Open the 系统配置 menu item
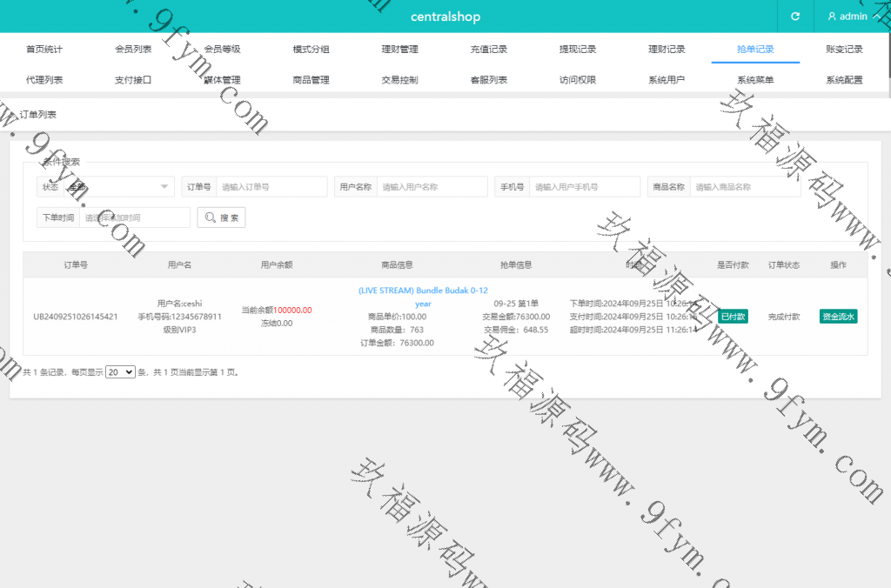Image resolution: width=891 pixels, height=588 pixels. pos(844,80)
